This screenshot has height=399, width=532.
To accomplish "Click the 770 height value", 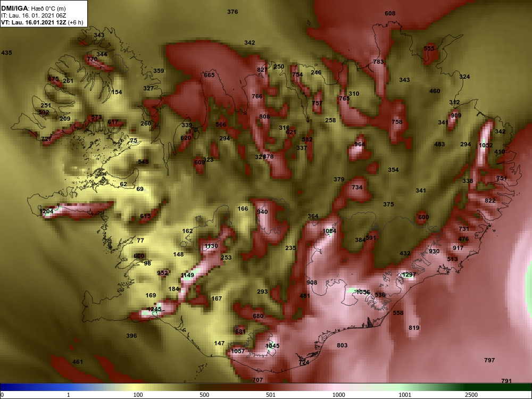I will point(92,59).
